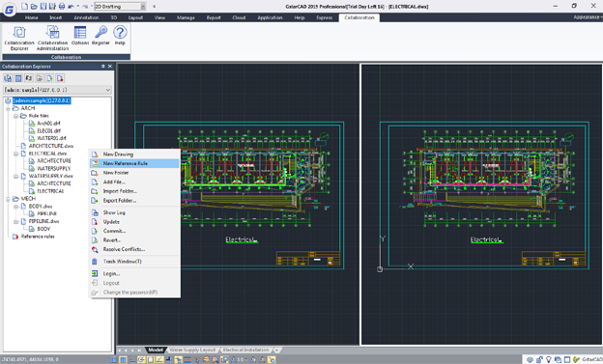Open the Help question mark icon
The width and height of the screenshot is (603, 364).
pos(120,36)
